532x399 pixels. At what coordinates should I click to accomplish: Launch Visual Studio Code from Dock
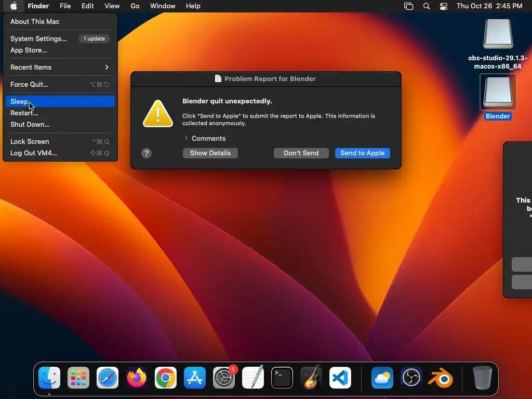click(x=340, y=378)
